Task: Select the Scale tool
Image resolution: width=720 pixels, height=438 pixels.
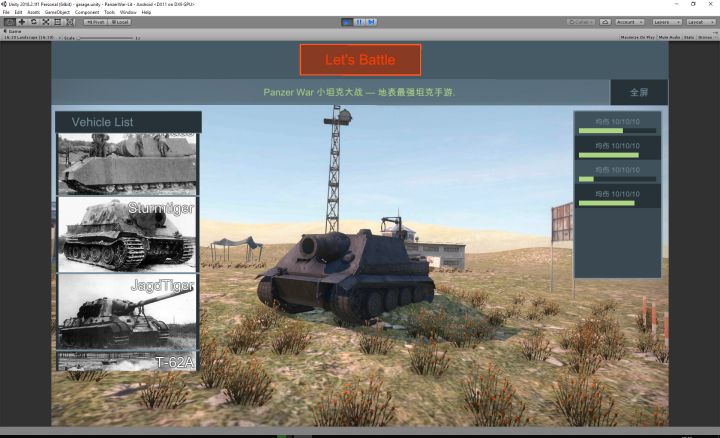Action: tap(45, 22)
